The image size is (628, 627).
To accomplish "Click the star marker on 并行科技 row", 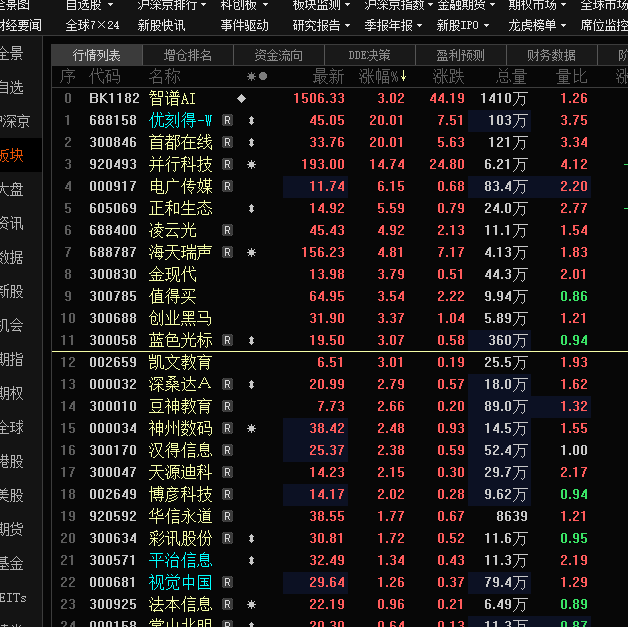I will [252, 165].
